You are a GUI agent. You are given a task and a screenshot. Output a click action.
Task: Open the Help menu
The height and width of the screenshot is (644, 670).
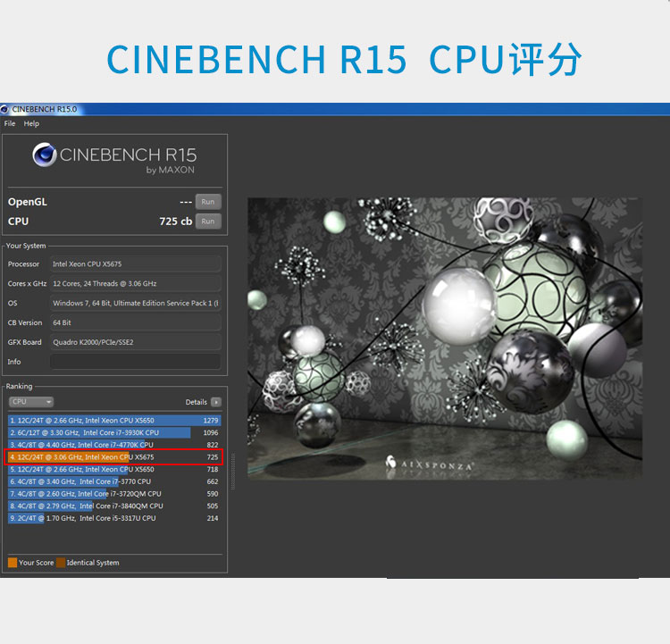[x=31, y=123]
